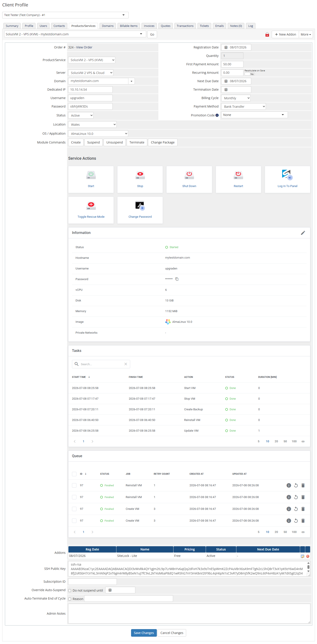Viewport: 317px width, 644px height.
Task: Click the Change Password action icon
Action: tap(140, 205)
